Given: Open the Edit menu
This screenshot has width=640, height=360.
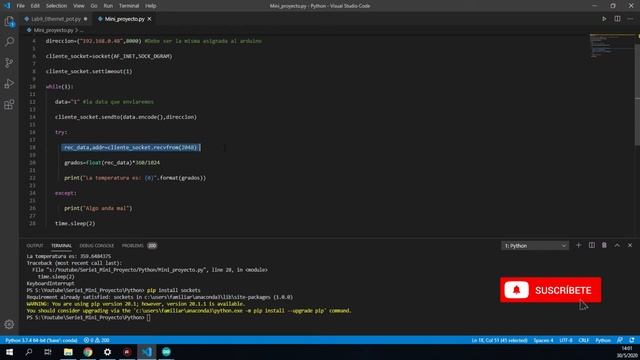Looking at the screenshot, I should coord(35,6).
